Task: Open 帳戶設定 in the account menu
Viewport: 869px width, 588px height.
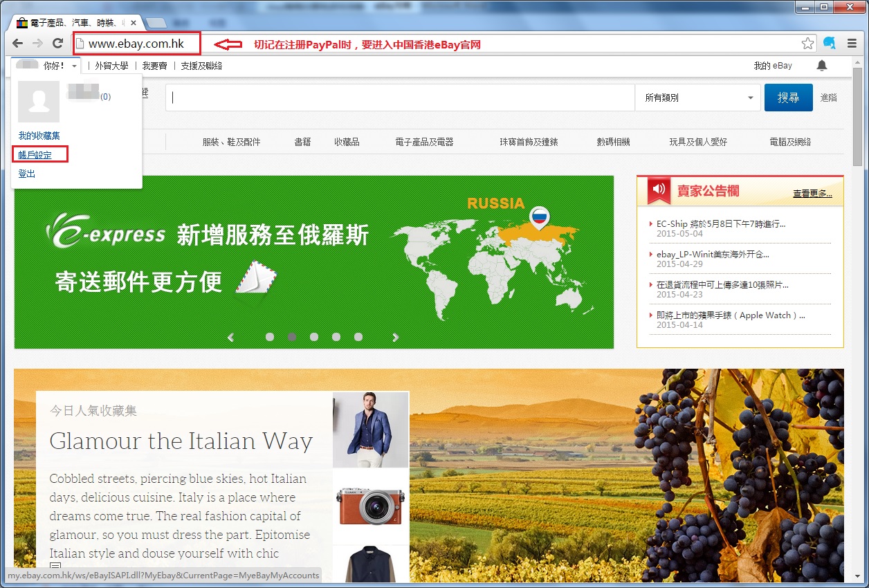Action: (35, 155)
